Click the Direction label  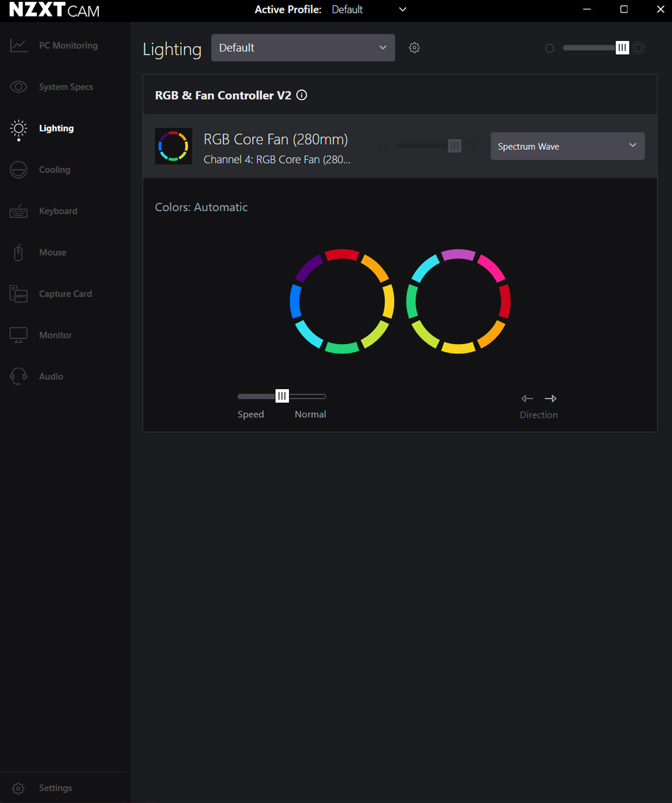[539, 415]
